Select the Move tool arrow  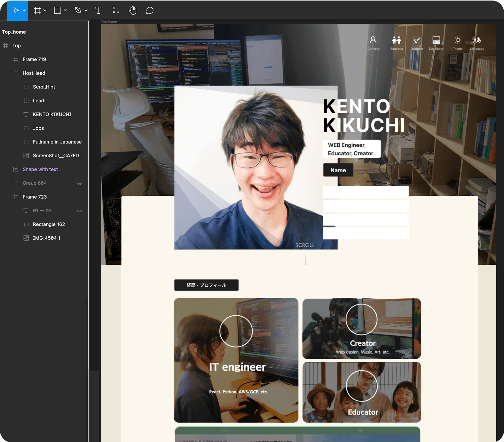(16, 10)
